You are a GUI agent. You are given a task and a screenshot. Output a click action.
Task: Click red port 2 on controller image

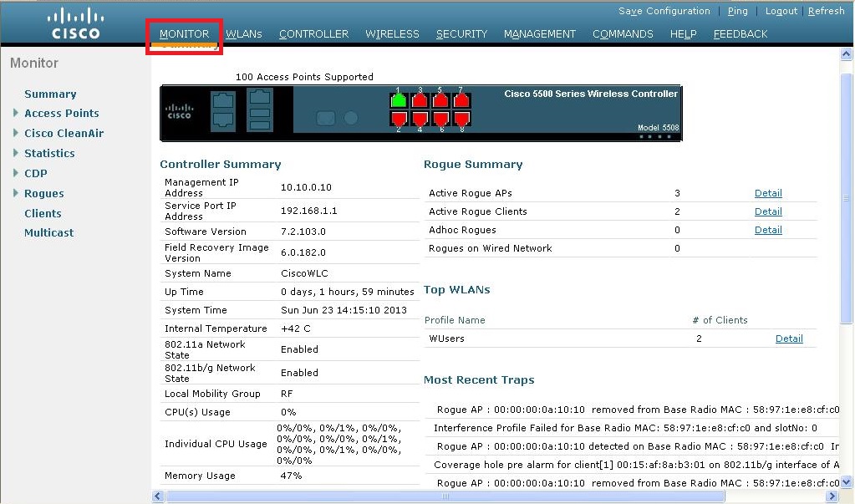pos(400,119)
